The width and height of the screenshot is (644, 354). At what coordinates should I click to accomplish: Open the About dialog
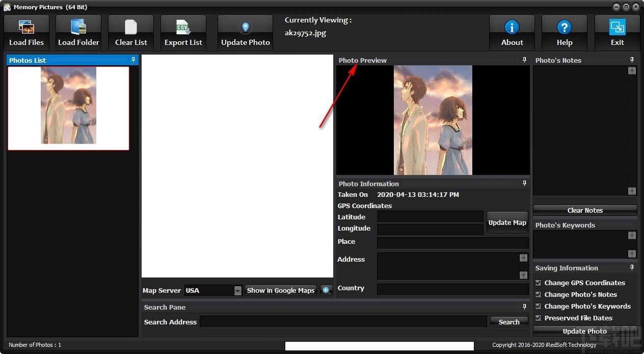pos(512,33)
